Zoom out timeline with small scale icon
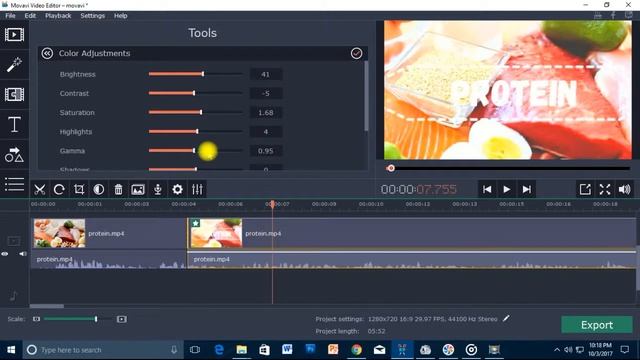Screen dimensions: 640x360 point(36,319)
